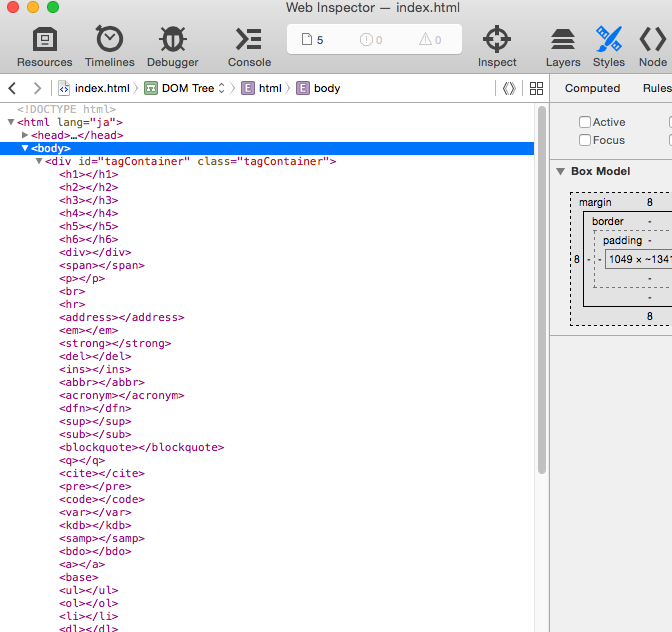Collapse the Box Model section
Viewport: 672px width, 632px height.
click(561, 171)
